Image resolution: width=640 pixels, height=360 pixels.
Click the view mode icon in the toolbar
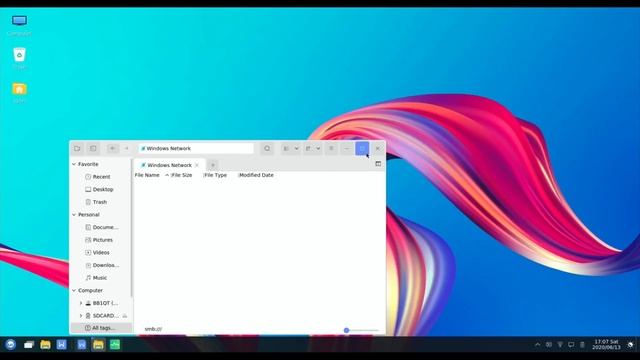(287, 149)
